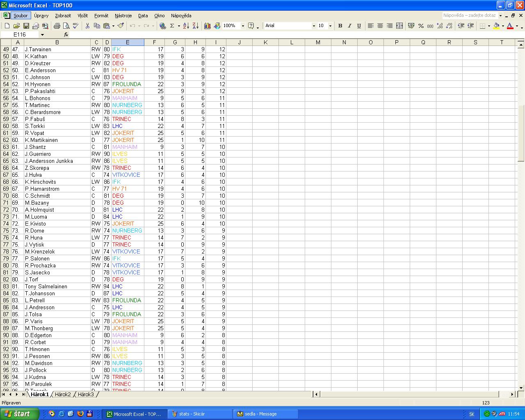This screenshot has height=420, width=525.
Task: Expand the Borders dropdown arrow
Action: [489, 26]
